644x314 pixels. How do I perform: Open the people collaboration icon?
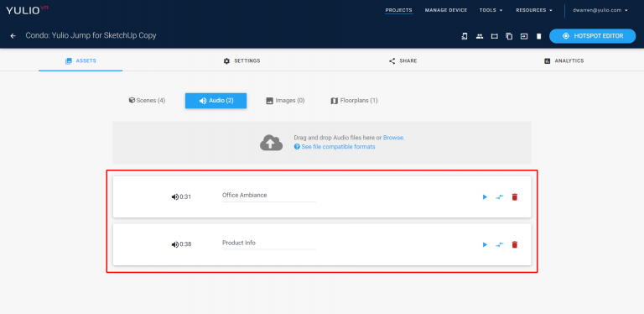(x=480, y=36)
